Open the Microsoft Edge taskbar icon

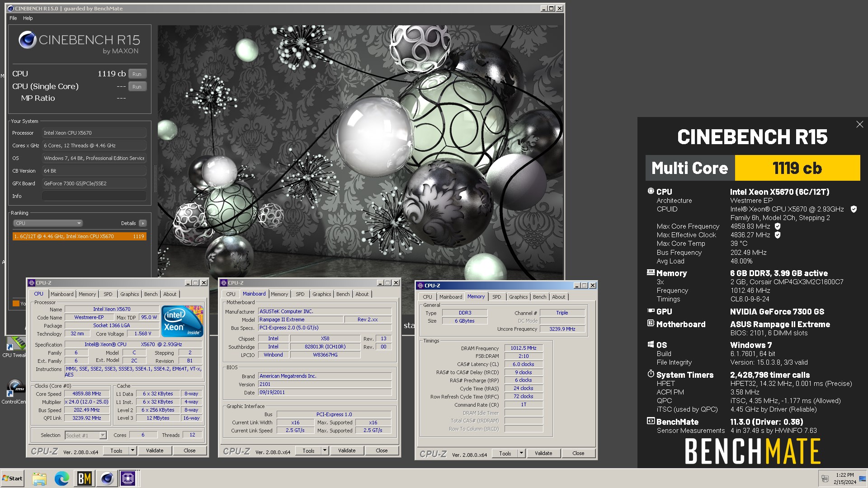click(62, 479)
